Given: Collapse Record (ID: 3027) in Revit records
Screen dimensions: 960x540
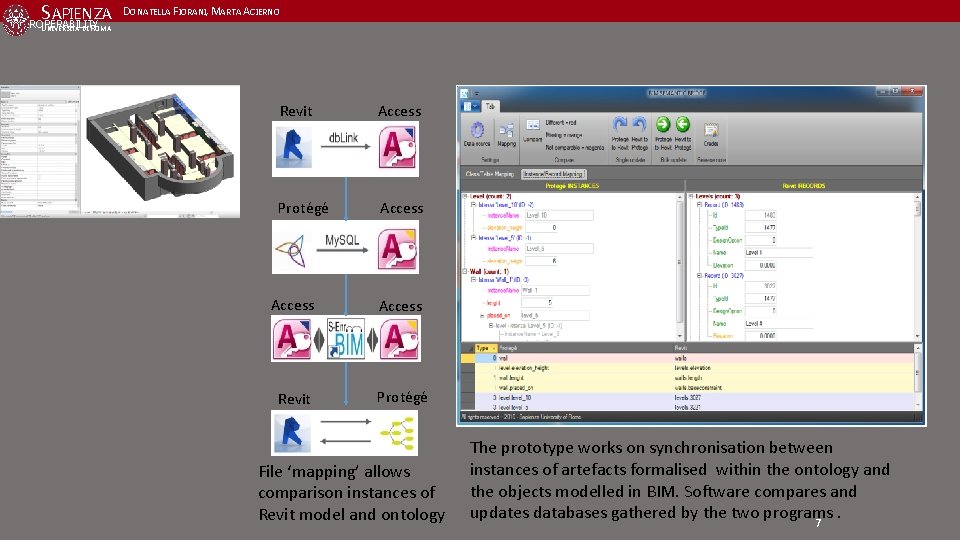Looking at the screenshot, I should click(x=699, y=276).
